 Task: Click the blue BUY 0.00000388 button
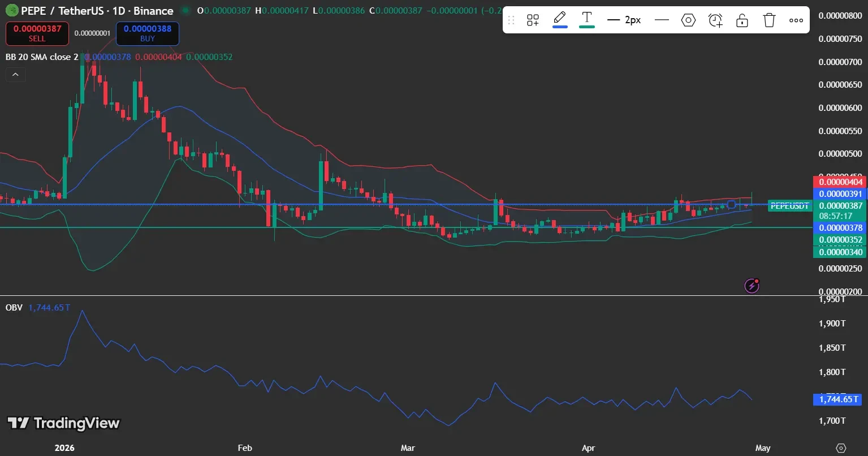(x=148, y=33)
